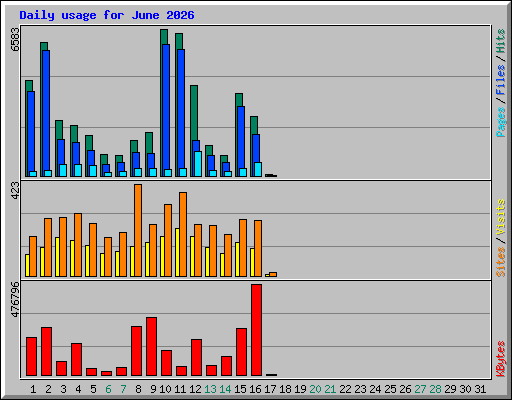This screenshot has height=400, width=512.
Task: Click green weekend day label 6
Action: pos(108,389)
